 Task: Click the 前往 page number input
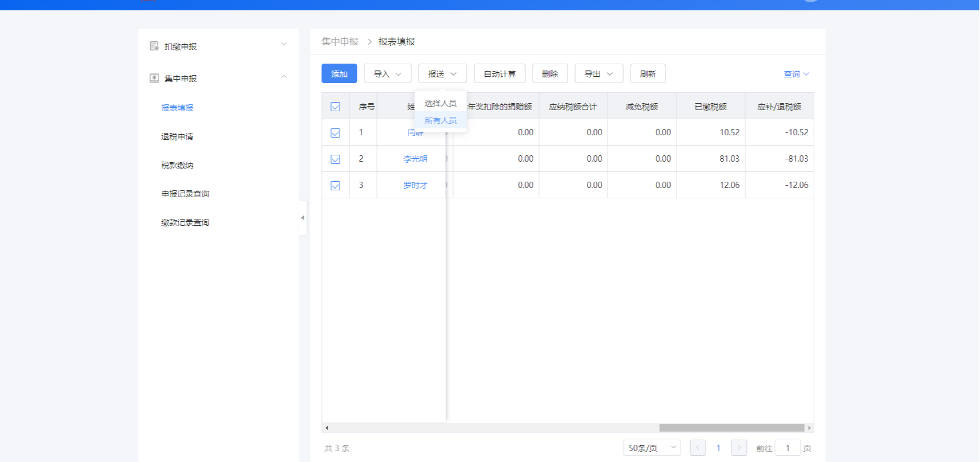click(x=788, y=448)
